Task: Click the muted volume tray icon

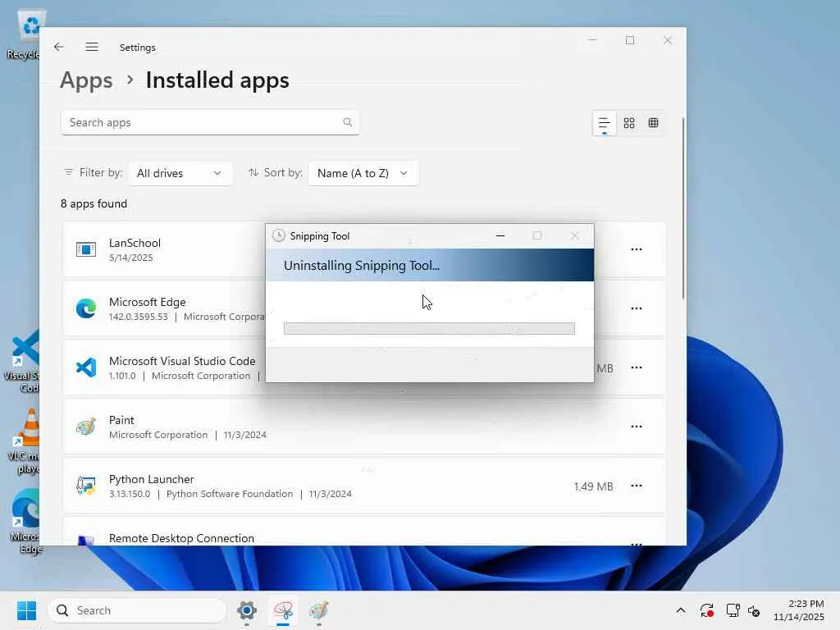Action: [x=755, y=610]
